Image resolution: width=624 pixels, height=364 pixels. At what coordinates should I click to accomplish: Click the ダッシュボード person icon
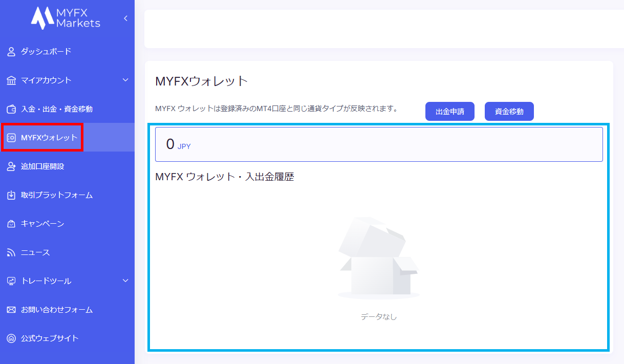[11, 52]
